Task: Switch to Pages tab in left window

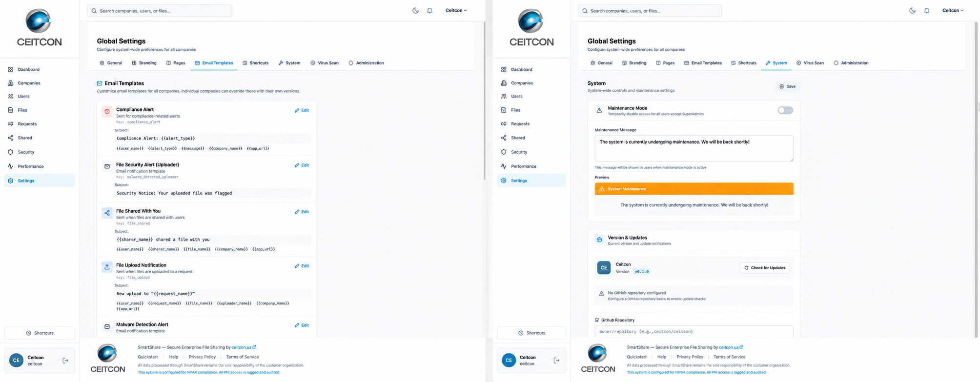Action: pyautogui.click(x=176, y=63)
